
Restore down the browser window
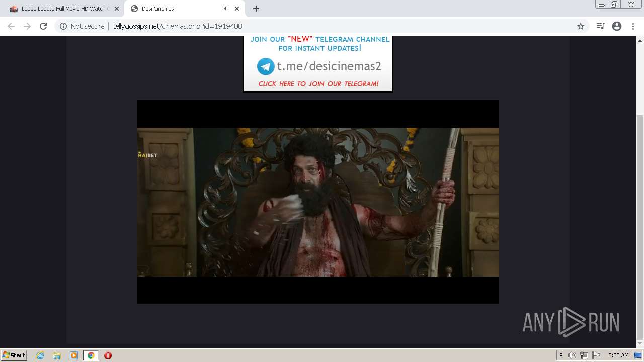[x=614, y=5]
